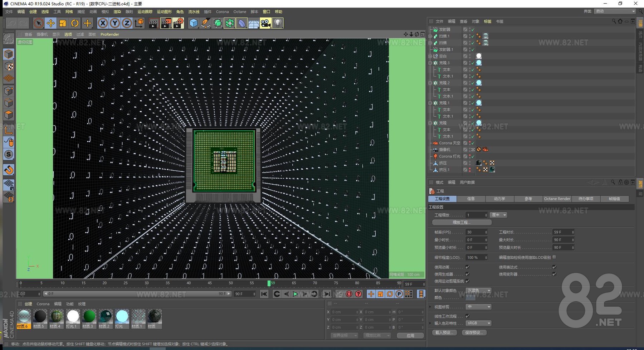
Task: Click the home icon in the Object Manager
Action: click(620, 21)
